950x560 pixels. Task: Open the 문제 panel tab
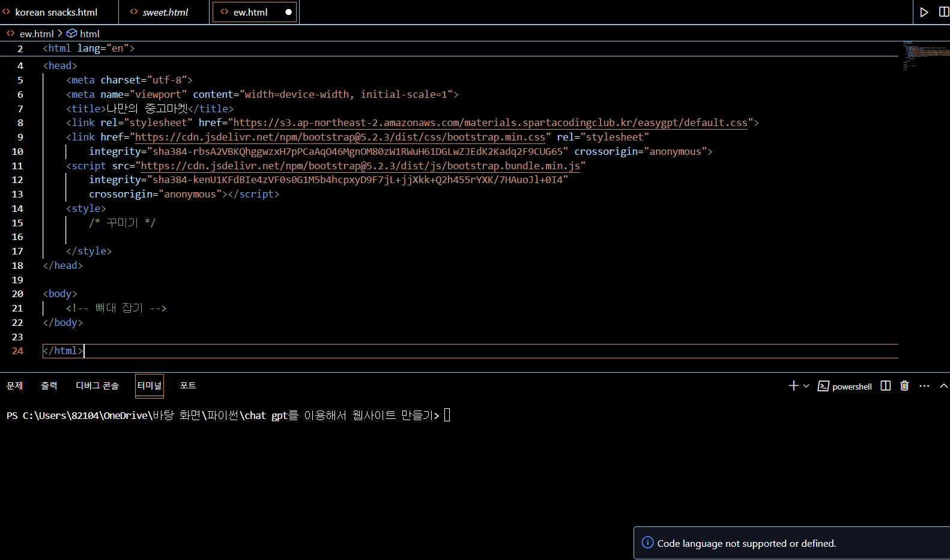coord(14,386)
